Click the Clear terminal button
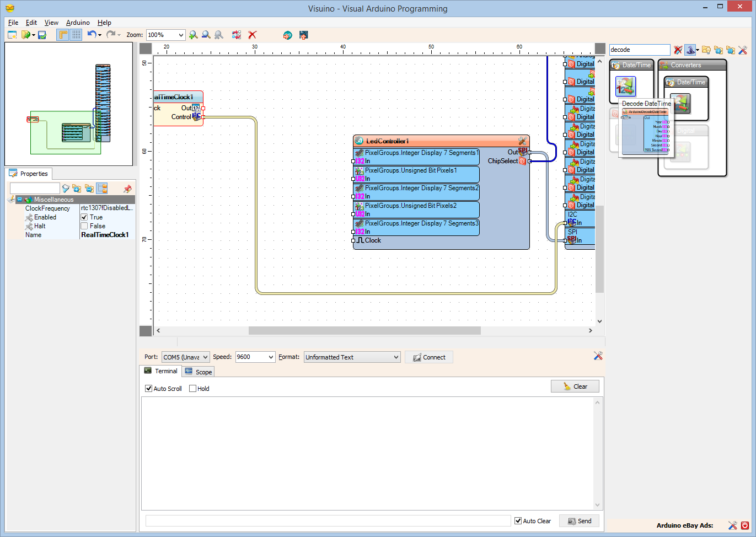 click(575, 386)
